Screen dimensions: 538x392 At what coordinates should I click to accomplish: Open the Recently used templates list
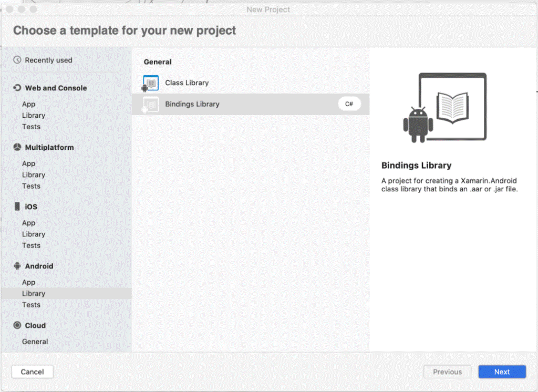click(48, 60)
